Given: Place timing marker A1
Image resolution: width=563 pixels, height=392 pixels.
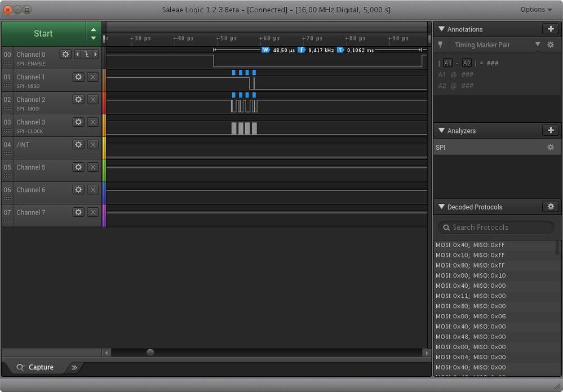Looking at the screenshot, I should click(x=447, y=63).
